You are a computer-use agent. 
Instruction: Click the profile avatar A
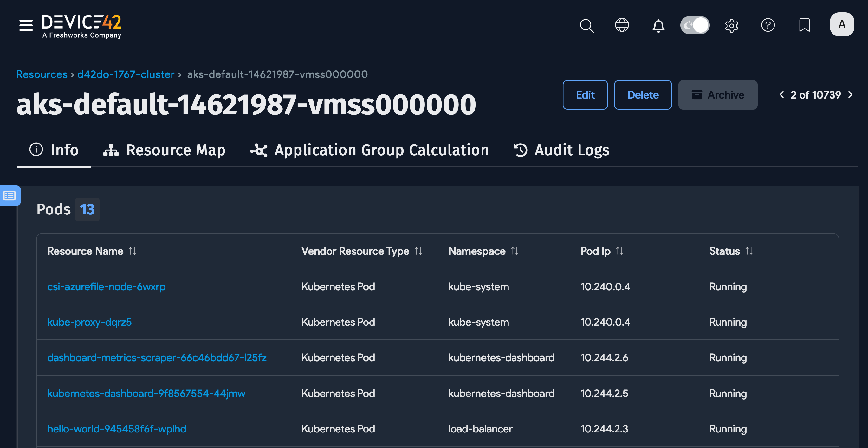coord(842,25)
